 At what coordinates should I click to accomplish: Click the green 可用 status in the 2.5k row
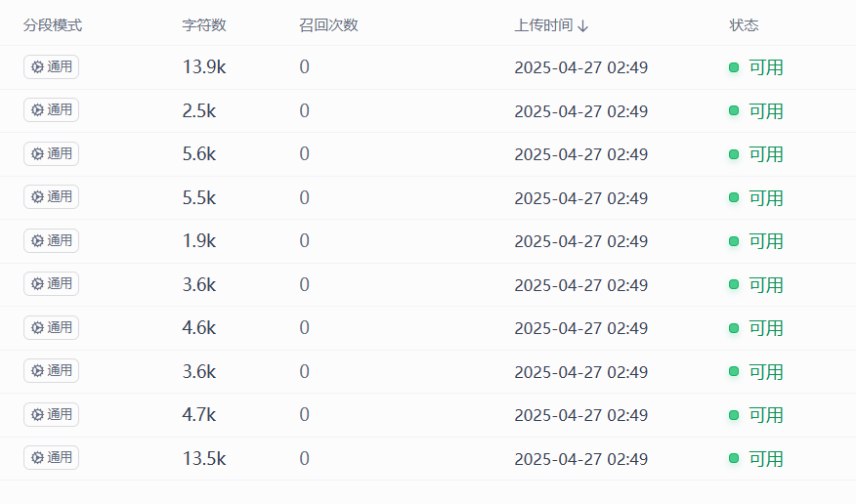pyautogui.click(x=756, y=110)
